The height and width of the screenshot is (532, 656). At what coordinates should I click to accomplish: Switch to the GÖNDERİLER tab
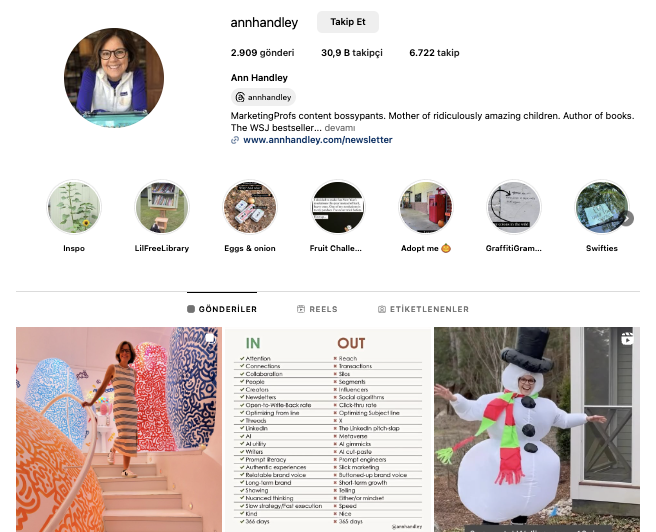(x=222, y=309)
